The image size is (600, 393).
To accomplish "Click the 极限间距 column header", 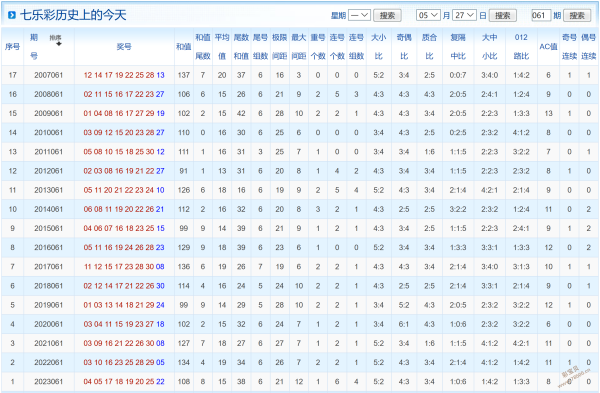I will (x=279, y=47).
